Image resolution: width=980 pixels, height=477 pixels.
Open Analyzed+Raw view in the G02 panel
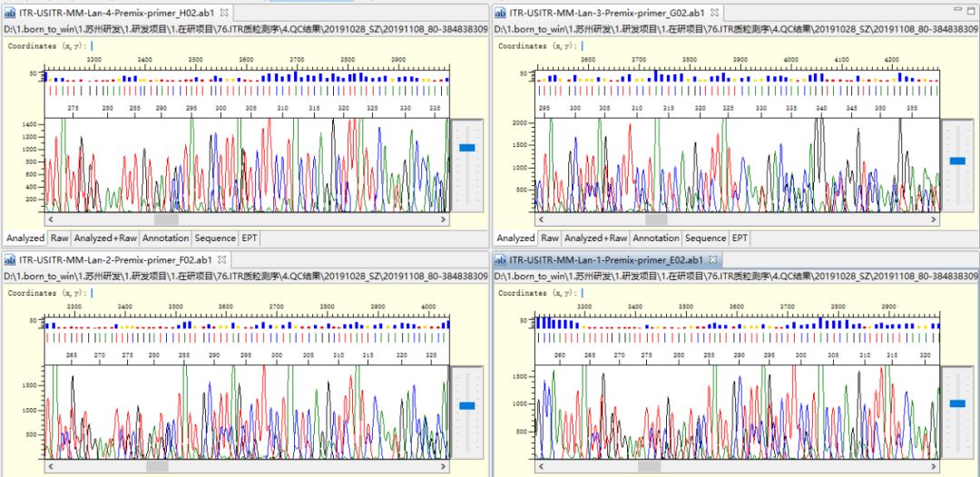pos(595,238)
